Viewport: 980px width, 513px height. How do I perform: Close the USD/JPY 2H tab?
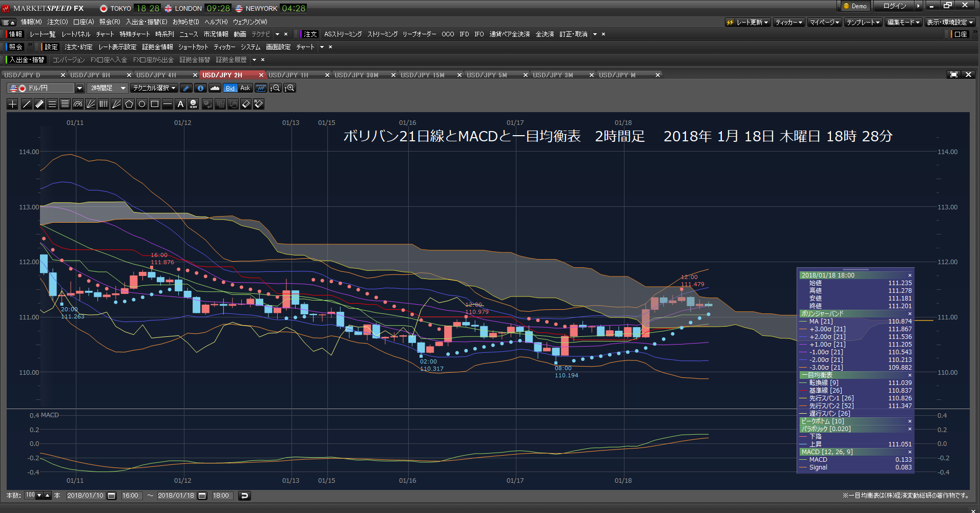pyautogui.click(x=261, y=75)
